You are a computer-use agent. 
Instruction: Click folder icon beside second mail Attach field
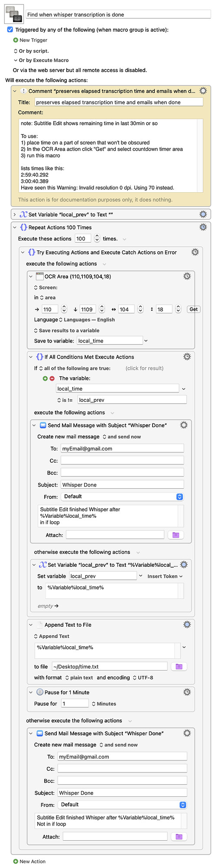click(x=179, y=836)
